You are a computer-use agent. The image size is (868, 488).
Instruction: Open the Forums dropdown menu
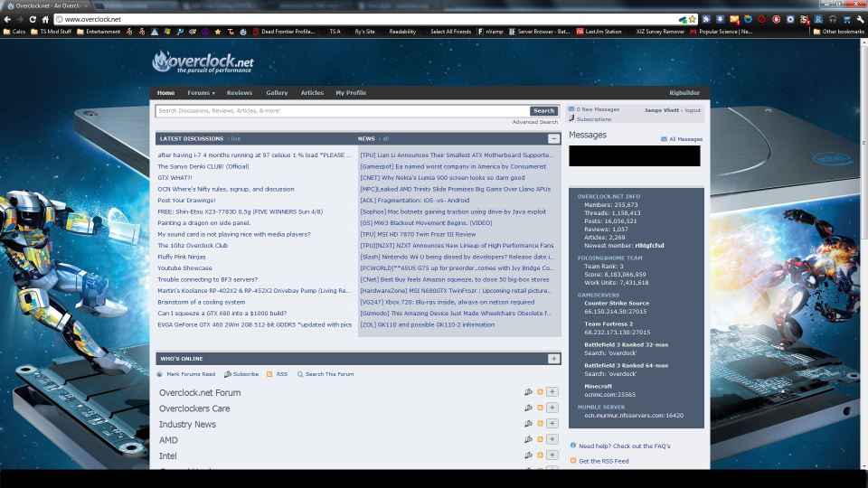(201, 93)
